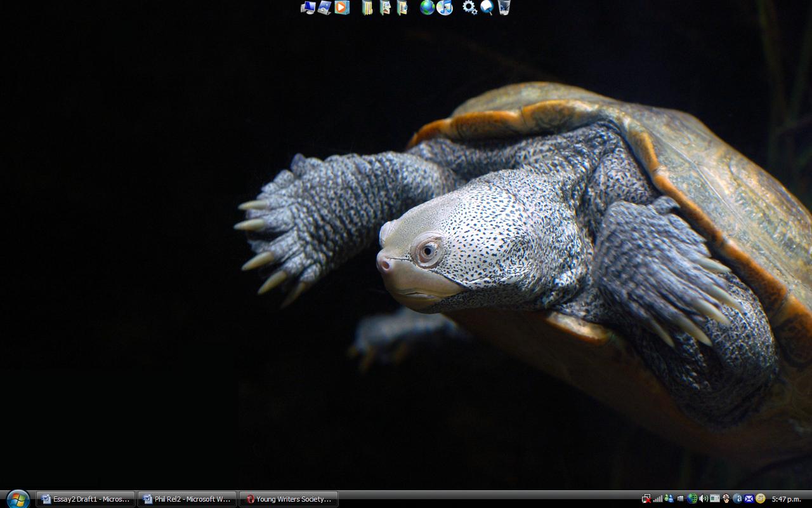Switch to Phil Rel2 Word window
812x508 pixels.
187,499
